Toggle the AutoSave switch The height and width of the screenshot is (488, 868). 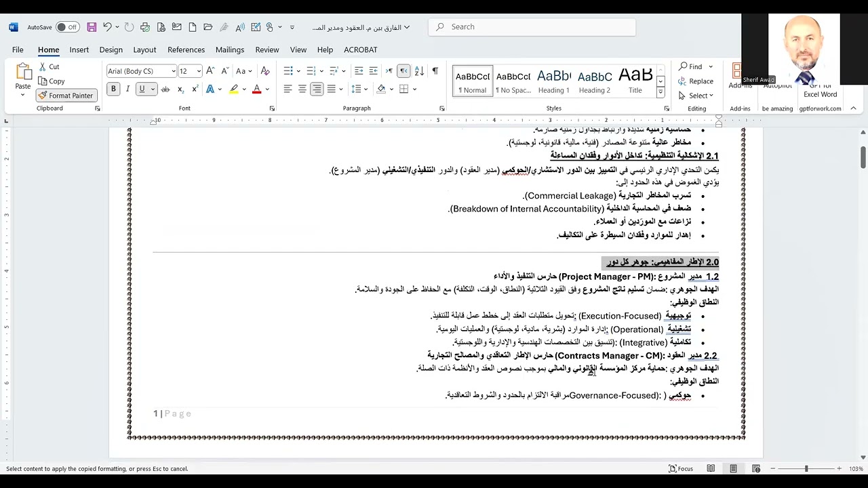pyautogui.click(x=67, y=27)
